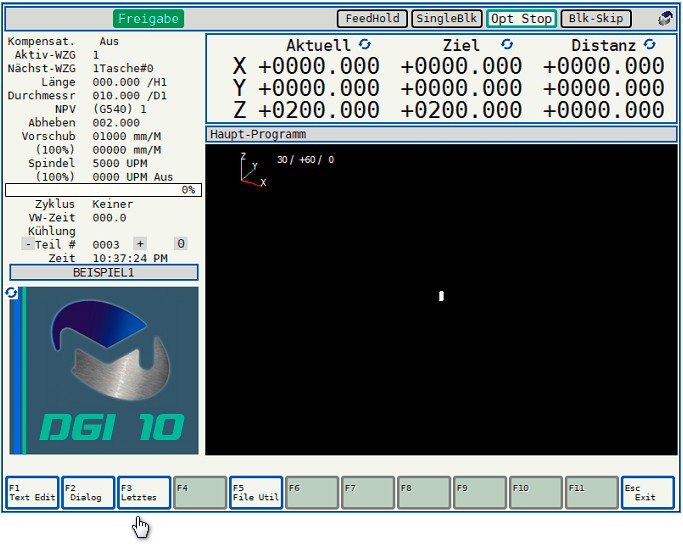Click the view angles 30 / +60 / 0

pyautogui.click(x=305, y=160)
